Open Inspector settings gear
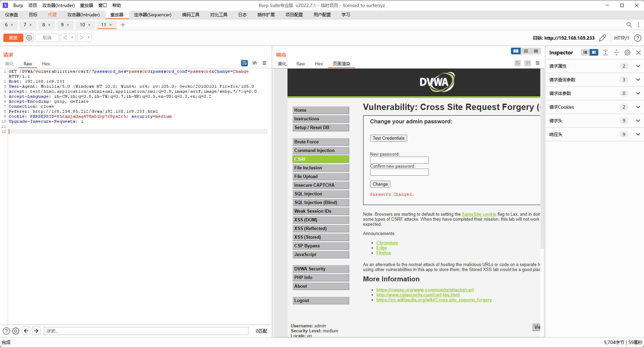Image resolution: width=644 pixels, height=347 pixels. tap(627, 52)
